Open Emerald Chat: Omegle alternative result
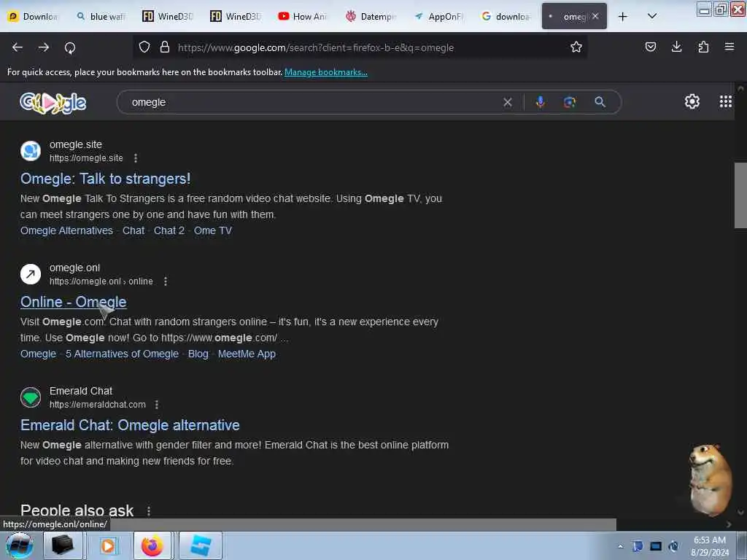This screenshot has width=747, height=560. (130, 425)
